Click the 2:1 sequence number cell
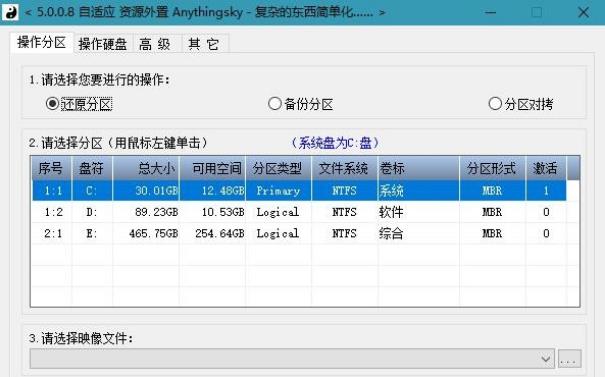 click(x=52, y=233)
